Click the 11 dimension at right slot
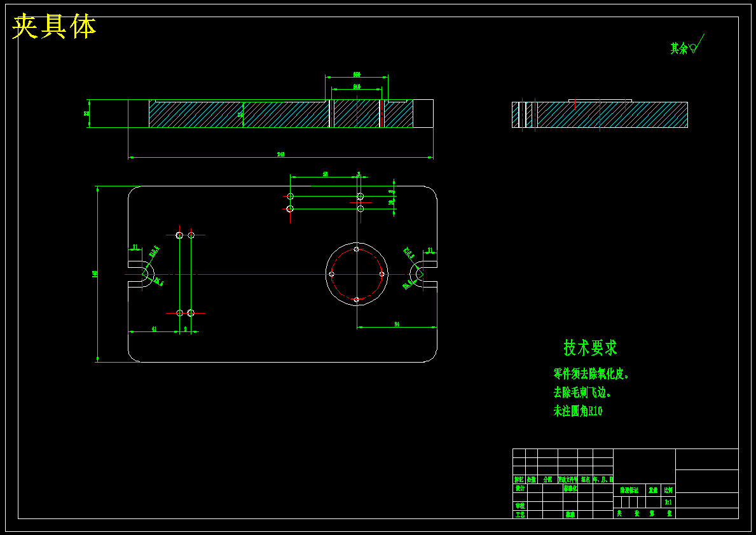The image size is (756, 535). (x=430, y=251)
